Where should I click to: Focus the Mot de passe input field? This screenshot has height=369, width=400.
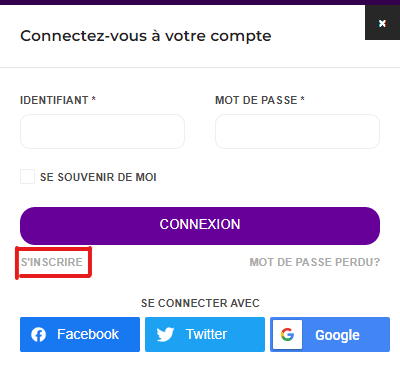pos(297,131)
